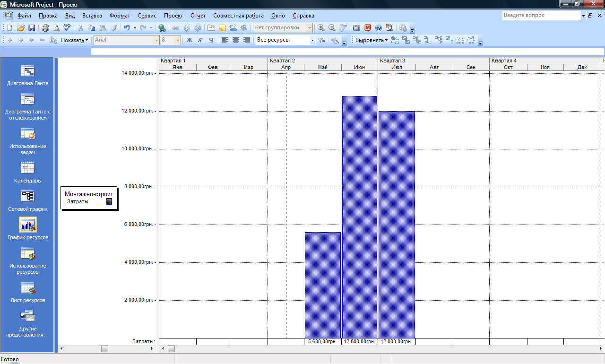605x364 pixels.
Task: Open the Файл menu
Action: [24, 16]
